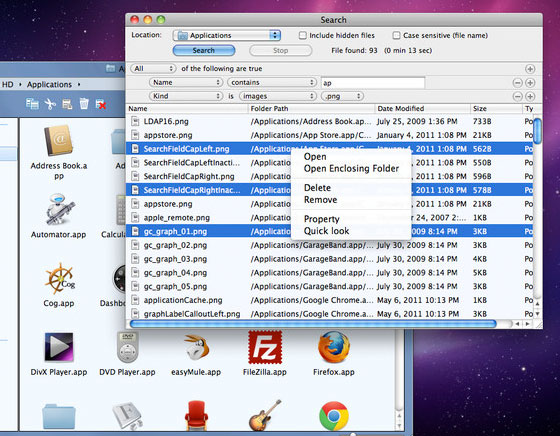Image resolution: width=560 pixels, height=436 pixels.
Task: Select the LDAP16.png row
Action: (x=330, y=121)
